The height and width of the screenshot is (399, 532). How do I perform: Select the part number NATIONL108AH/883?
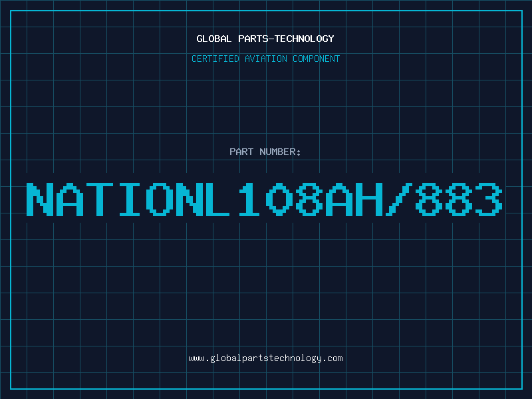click(x=264, y=199)
